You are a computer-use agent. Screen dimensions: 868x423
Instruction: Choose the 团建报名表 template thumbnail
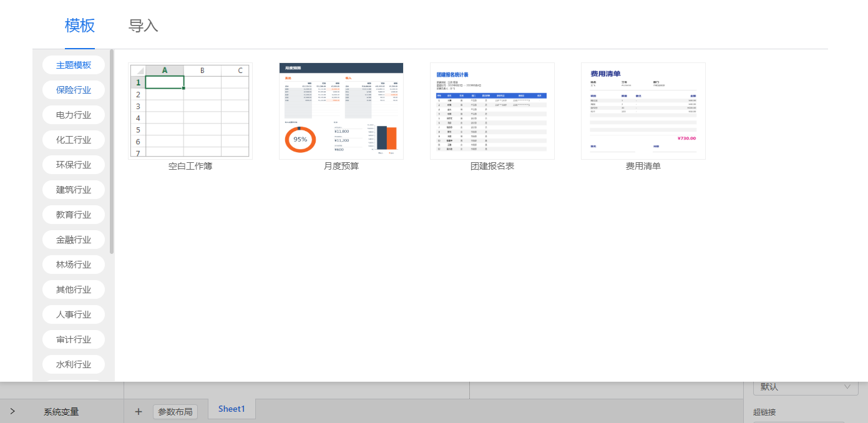coord(492,111)
